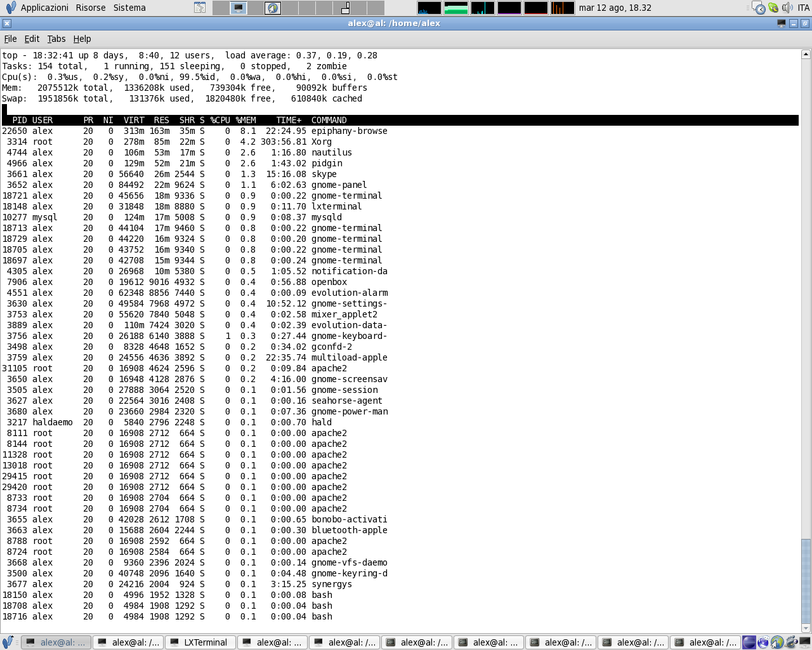
Task: Open the Applicazioni menu
Action: coord(44,8)
